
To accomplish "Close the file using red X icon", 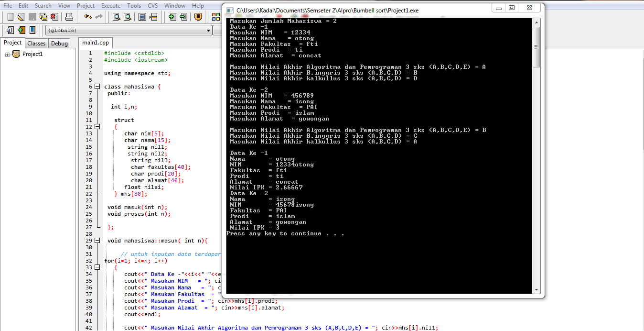I will [54, 17].
